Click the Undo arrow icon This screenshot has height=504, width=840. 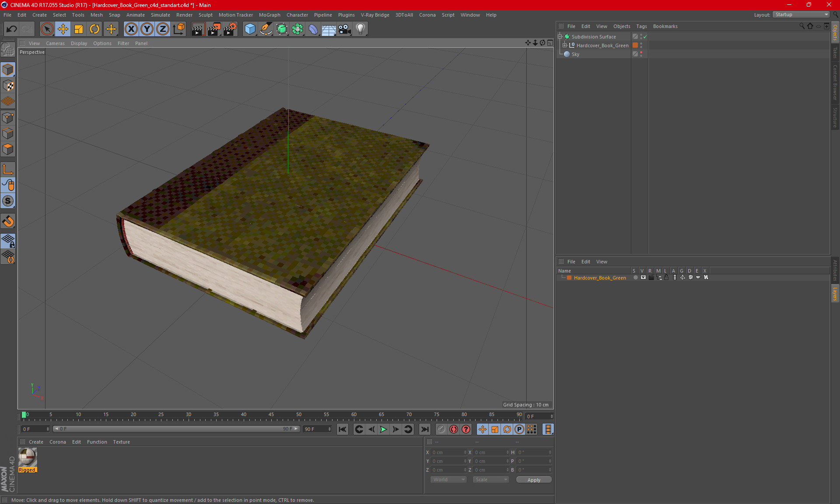tap(12, 29)
